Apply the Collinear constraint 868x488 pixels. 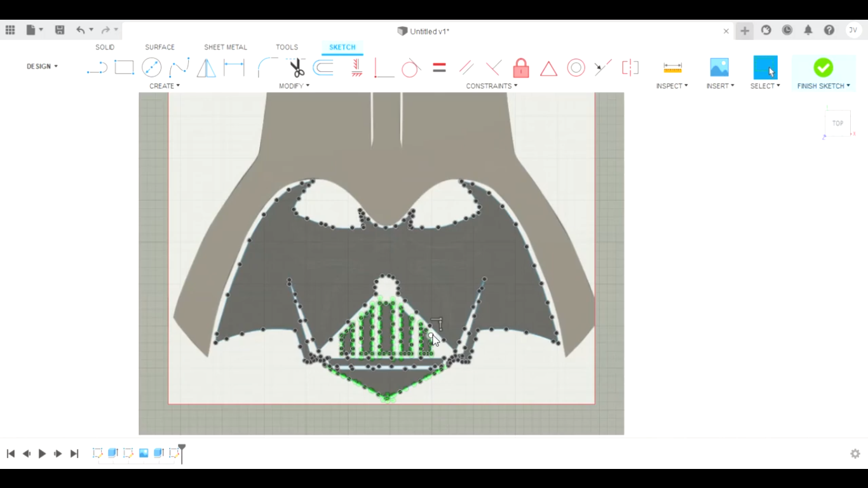pyautogui.click(x=603, y=67)
